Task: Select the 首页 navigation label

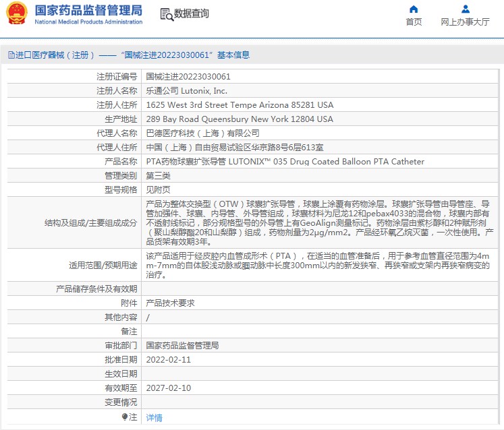Action: coord(414,22)
